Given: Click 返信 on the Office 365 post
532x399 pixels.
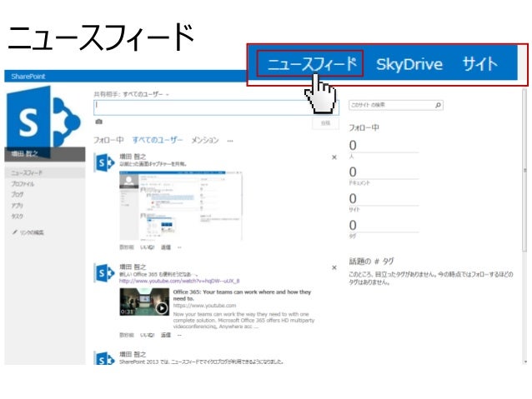Looking at the screenshot, I should 166,335.
